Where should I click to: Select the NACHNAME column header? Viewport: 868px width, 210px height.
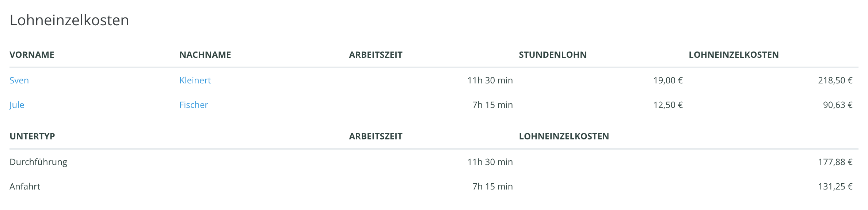pos(205,55)
